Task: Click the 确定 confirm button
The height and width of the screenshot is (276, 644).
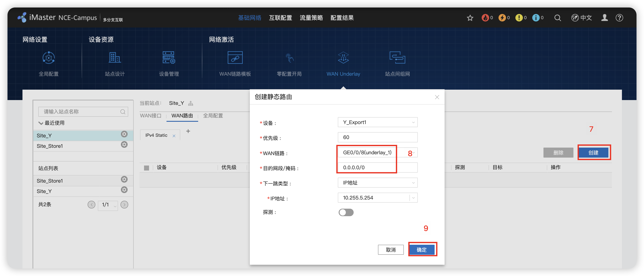Action: [421, 250]
